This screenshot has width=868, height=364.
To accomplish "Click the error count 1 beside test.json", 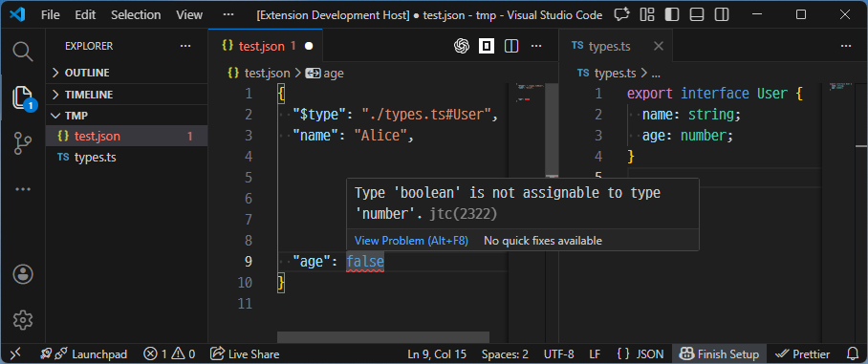I will point(190,136).
